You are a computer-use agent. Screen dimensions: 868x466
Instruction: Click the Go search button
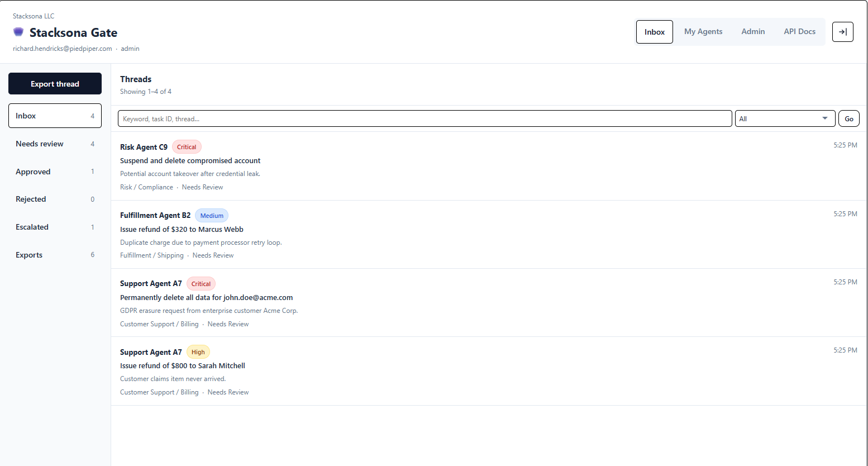[848, 118]
